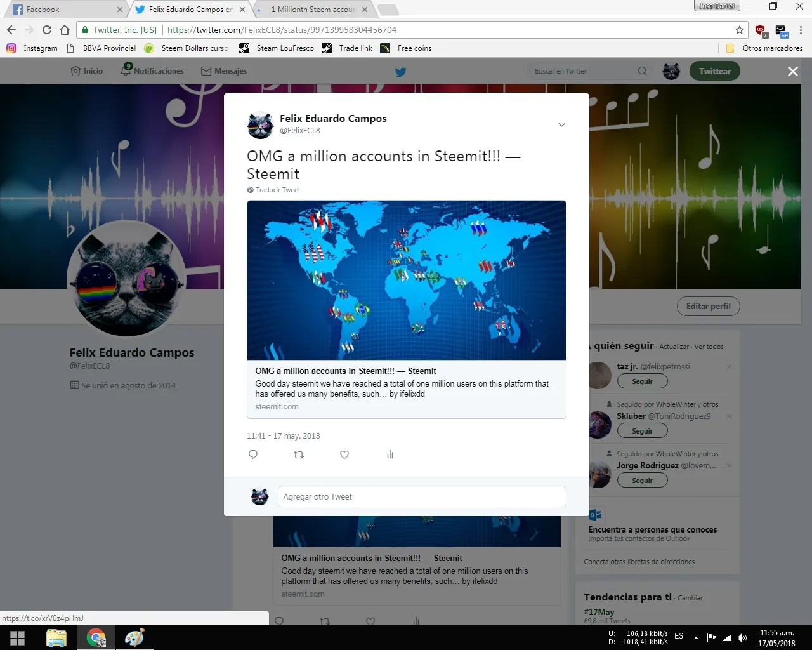The height and width of the screenshot is (650, 812).
Task: Dismiss taz jr. suggestion
Action: pos(729,367)
